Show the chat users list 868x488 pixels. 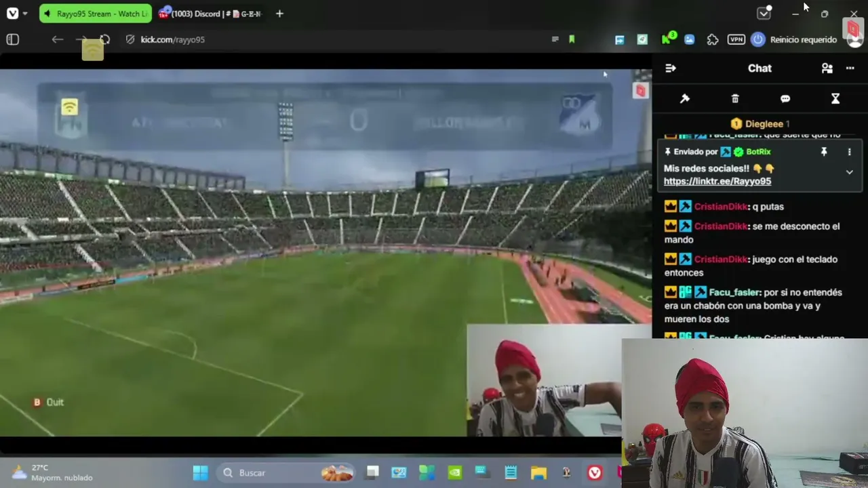827,68
